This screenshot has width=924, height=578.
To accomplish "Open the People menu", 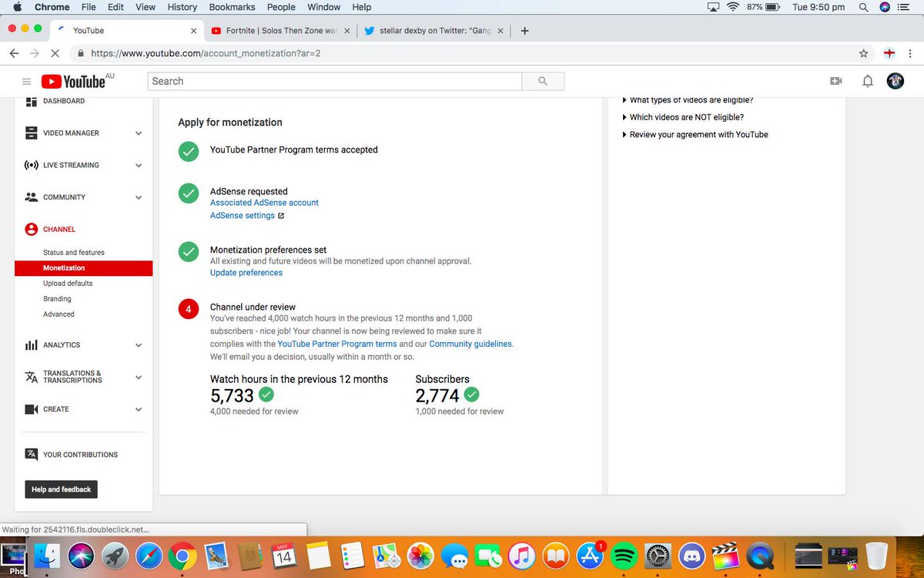I will point(281,7).
